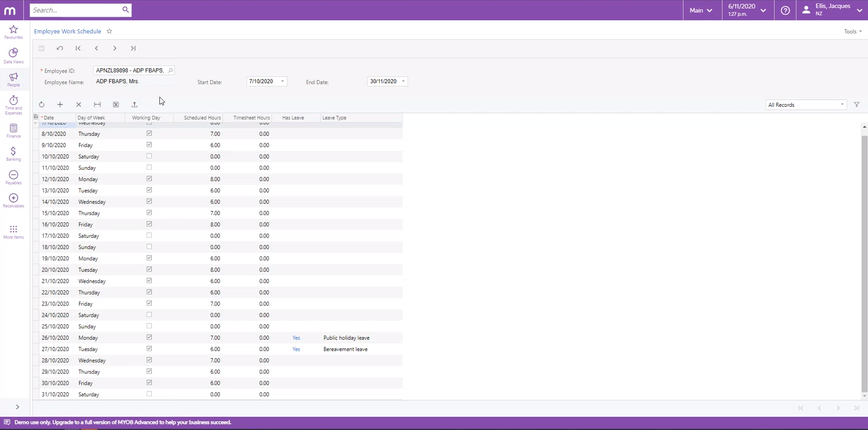Click the Save disk toolbar icon
The height and width of the screenshot is (430, 868).
42,48
